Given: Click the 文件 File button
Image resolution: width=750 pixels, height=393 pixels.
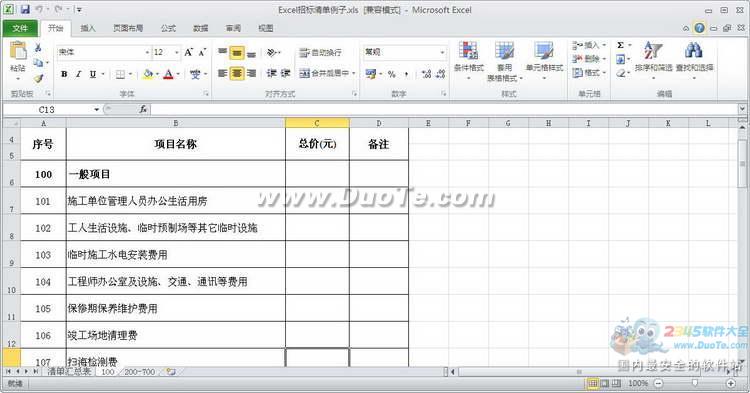Looking at the screenshot, I should (20, 28).
